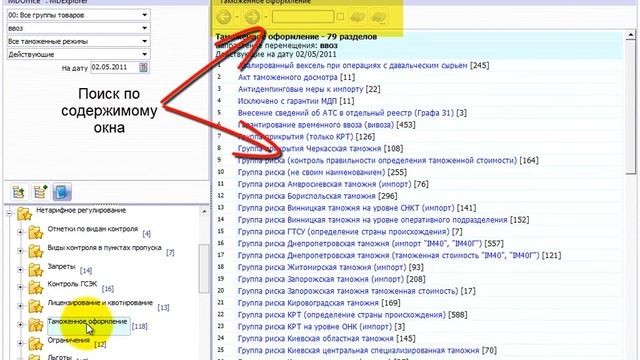
Task: Open 'Группа риска Бориспольская таможня' link
Action: 307,196
